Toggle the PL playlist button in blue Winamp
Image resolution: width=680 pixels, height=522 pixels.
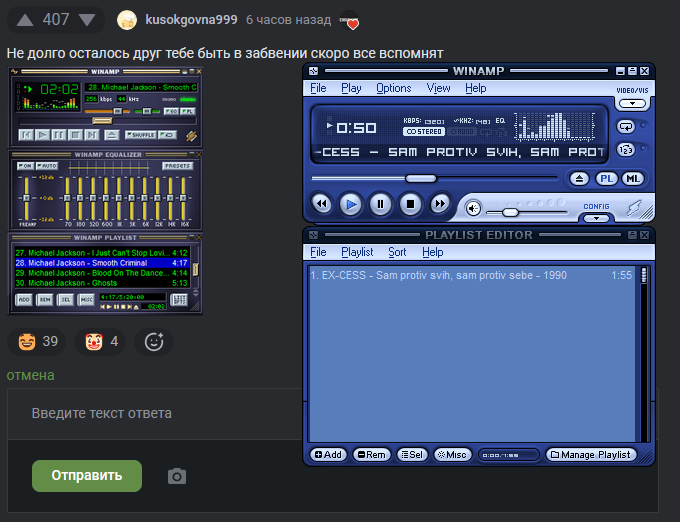606,179
